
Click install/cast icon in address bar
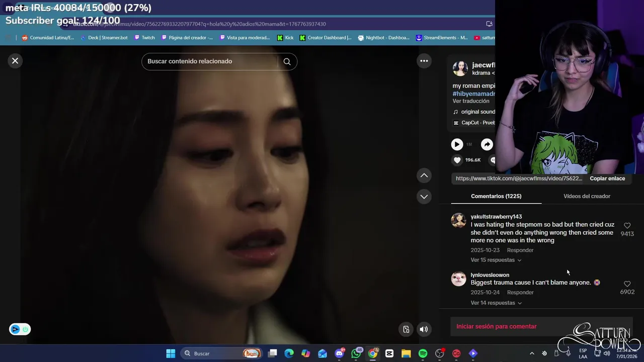click(x=489, y=24)
